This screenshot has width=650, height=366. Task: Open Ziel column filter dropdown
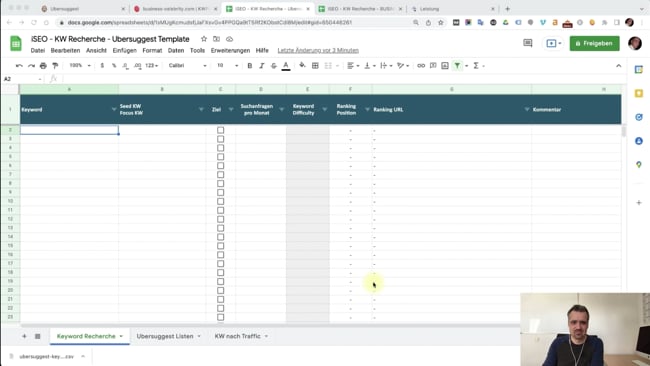coord(231,109)
